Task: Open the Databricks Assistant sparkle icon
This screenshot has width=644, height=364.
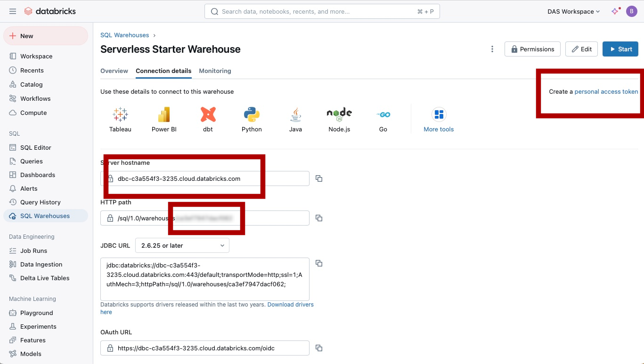Action: pos(615,11)
